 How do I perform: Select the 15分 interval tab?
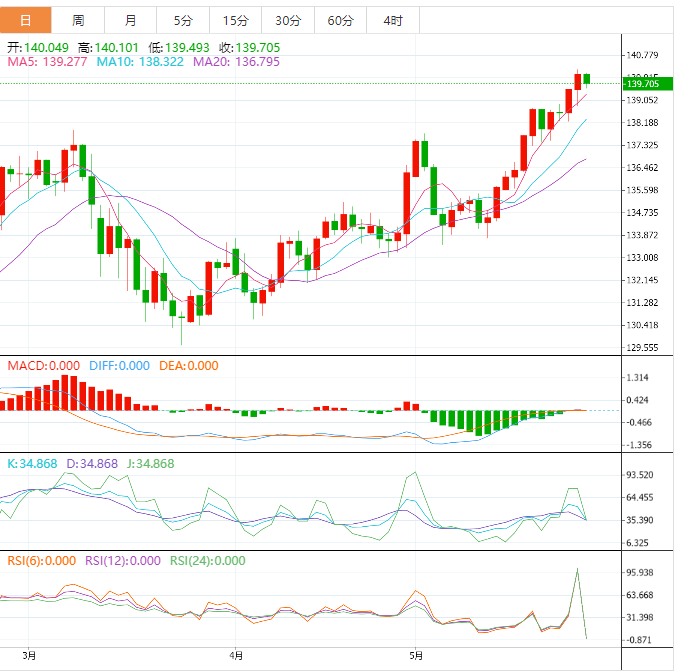(235, 20)
